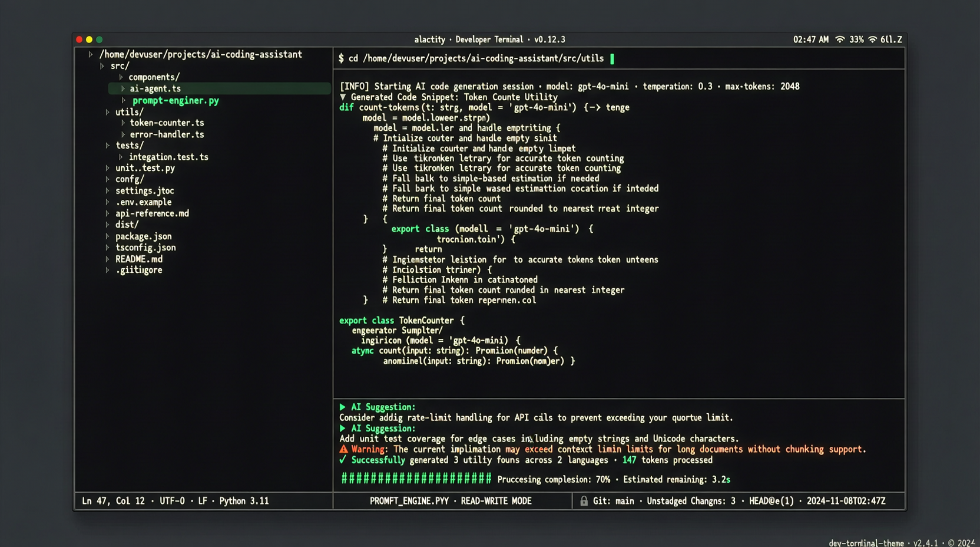Click the [INFO] session start line
The width and height of the screenshot is (980, 547).
[570, 87]
